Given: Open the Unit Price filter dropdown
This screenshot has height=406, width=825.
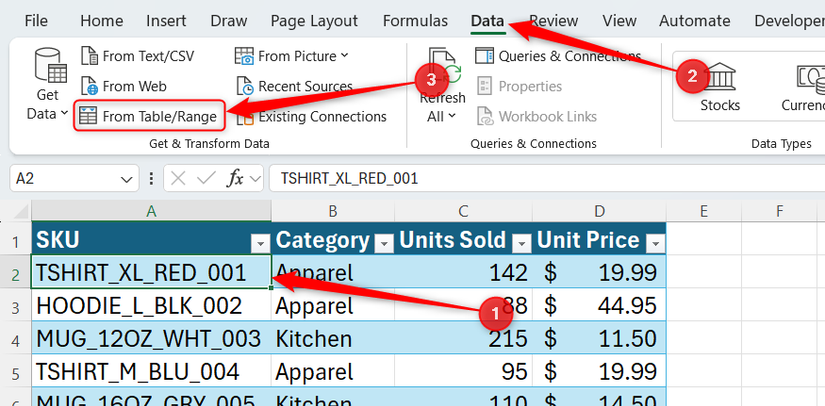Looking at the screenshot, I should (x=656, y=243).
